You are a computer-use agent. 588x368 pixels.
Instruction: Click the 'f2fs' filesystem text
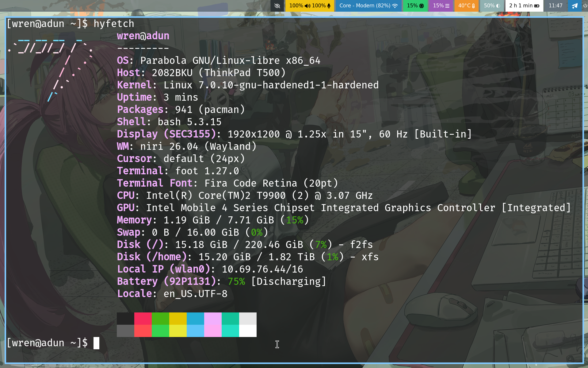[361, 245]
